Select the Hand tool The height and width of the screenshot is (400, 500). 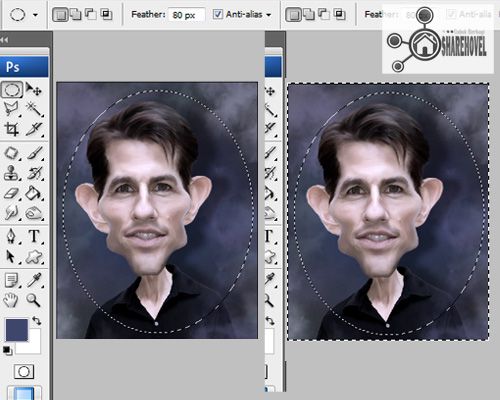pyautogui.click(x=11, y=300)
